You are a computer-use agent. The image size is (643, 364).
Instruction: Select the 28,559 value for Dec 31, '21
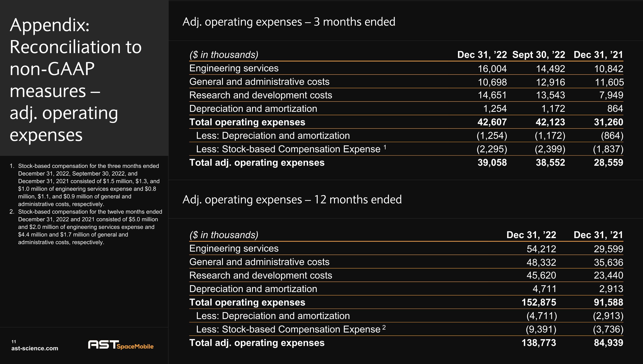pos(608,163)
